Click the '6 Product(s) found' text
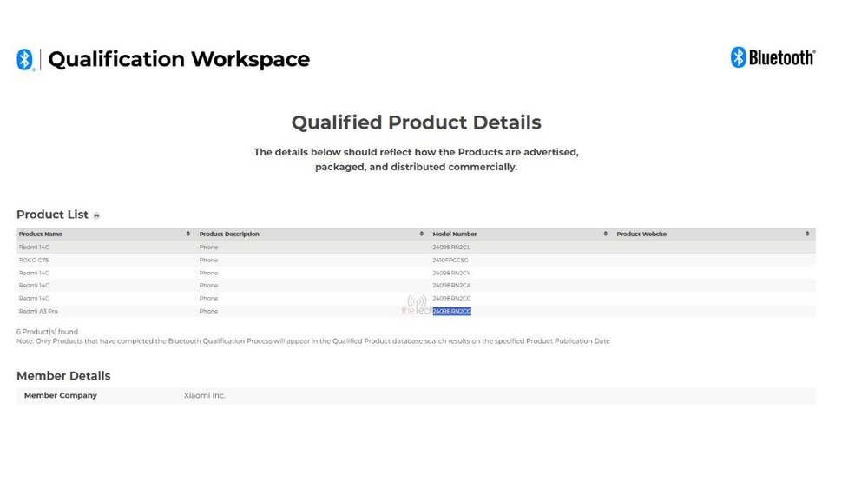The image size is (868, 489). tap(47, 331)
